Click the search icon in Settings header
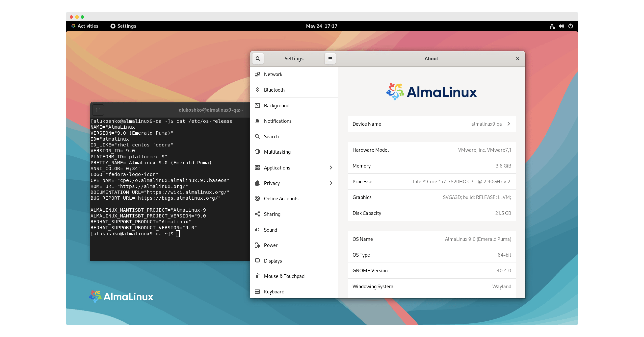This screenshot has height=337, width=644. pyautogui.click(x=258, y=59)
